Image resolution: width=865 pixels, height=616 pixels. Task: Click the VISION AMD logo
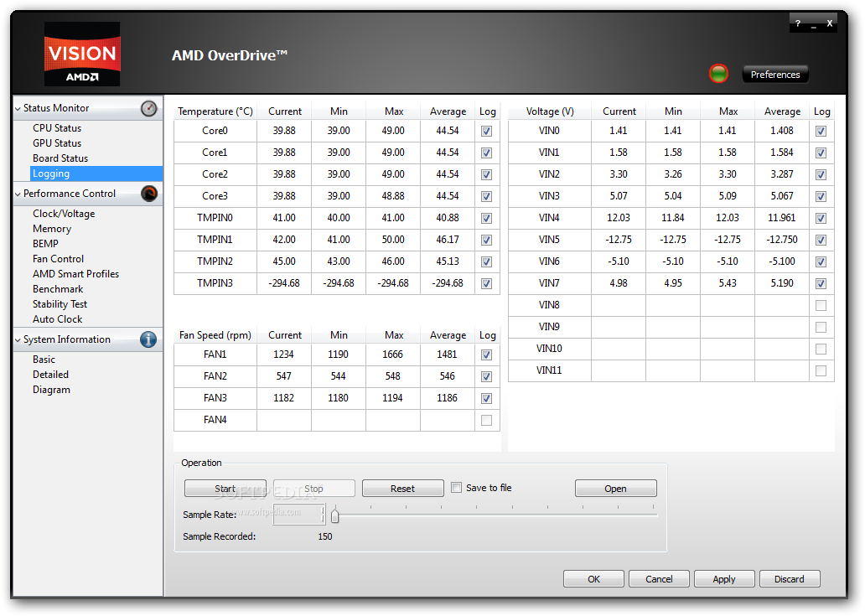click(82, 54)
